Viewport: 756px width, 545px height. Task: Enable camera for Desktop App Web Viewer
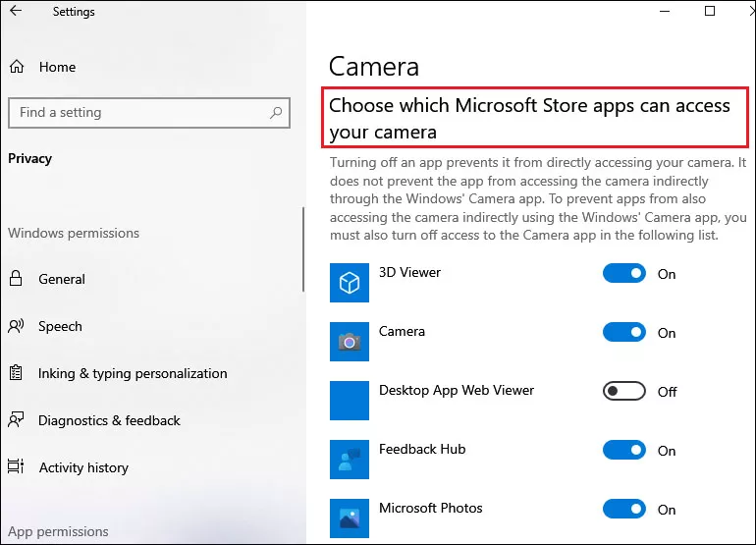click(x=623, y=391)
